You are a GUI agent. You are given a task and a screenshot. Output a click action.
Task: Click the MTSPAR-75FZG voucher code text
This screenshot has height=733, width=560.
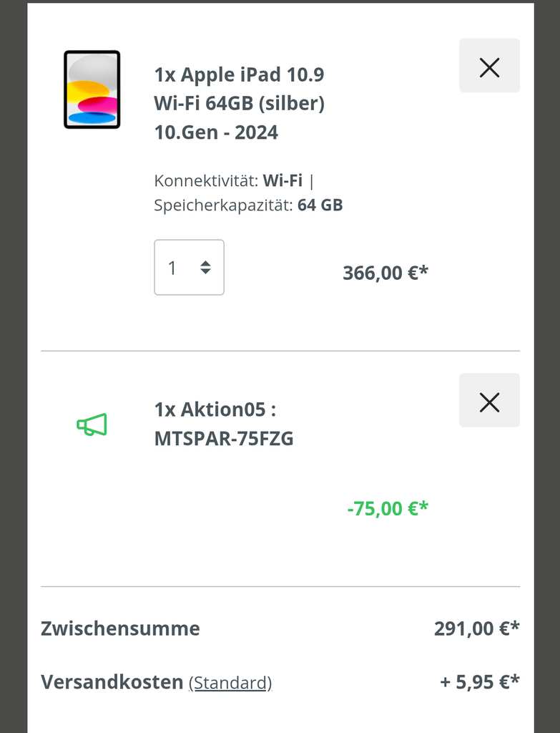click(x=224, y=439)
